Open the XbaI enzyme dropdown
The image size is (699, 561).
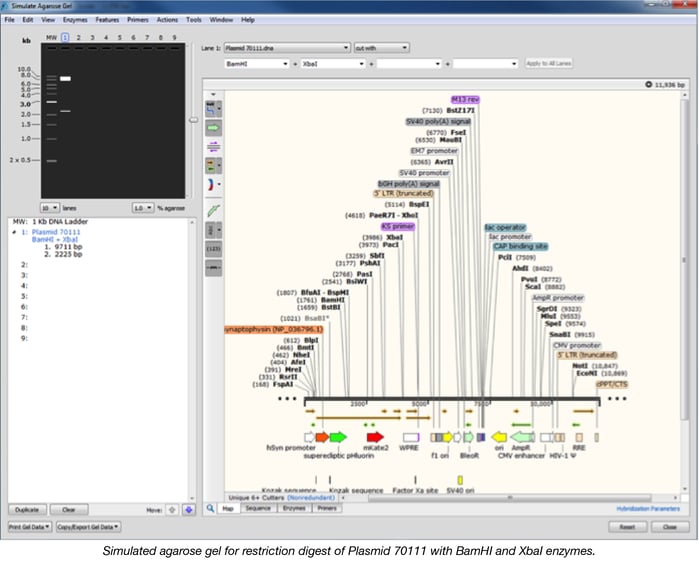click(333, 64)
